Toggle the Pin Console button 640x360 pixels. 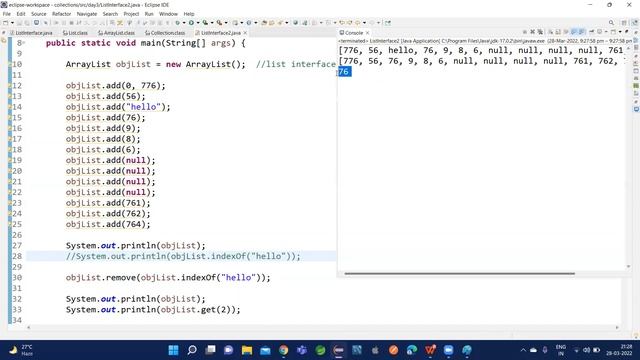tap(591, 32)
